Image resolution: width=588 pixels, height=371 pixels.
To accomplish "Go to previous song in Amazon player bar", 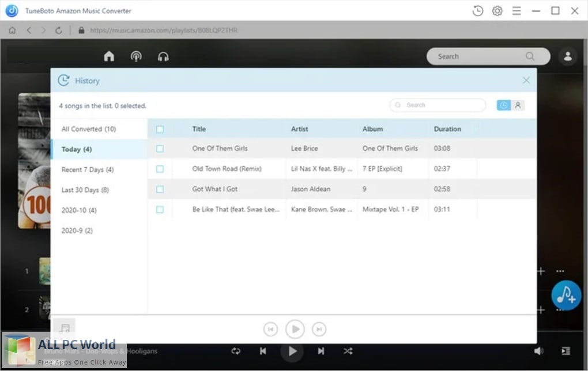I will (x=263, y=351).
